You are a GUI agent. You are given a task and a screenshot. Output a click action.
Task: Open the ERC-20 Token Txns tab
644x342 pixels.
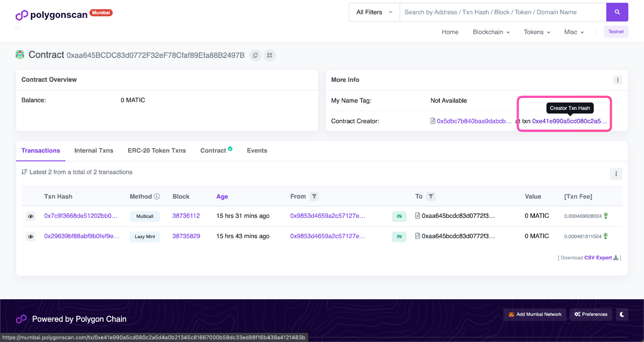[x=157, y=150]
